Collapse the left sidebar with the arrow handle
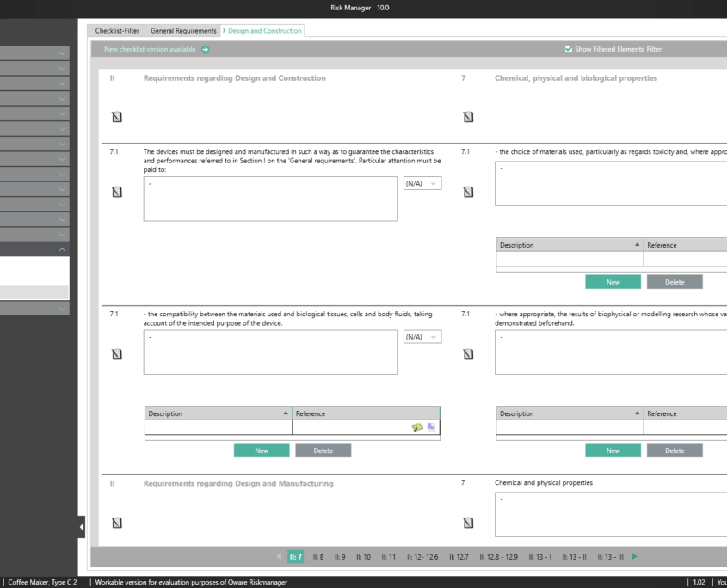Image resolution: width=727 pixels, height=588 pixels. pos(82,526)
